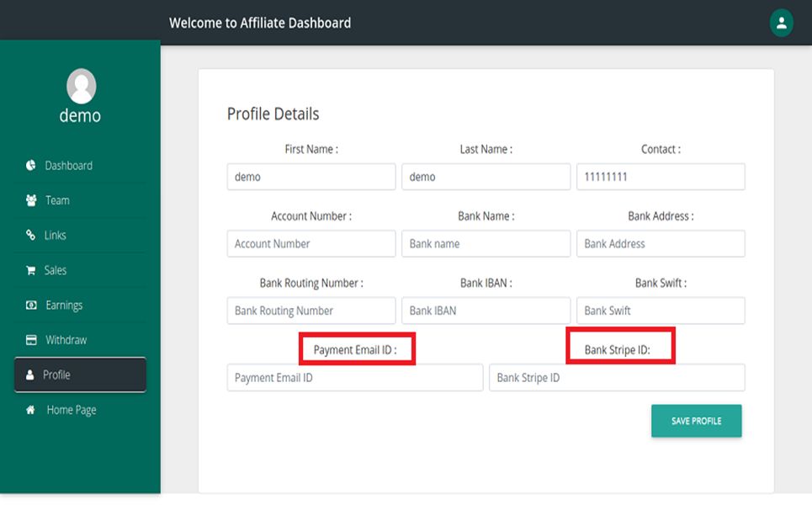Focus the Bank Routing Number field
Viewport: 812px width, 505px height.
(311, 311)
